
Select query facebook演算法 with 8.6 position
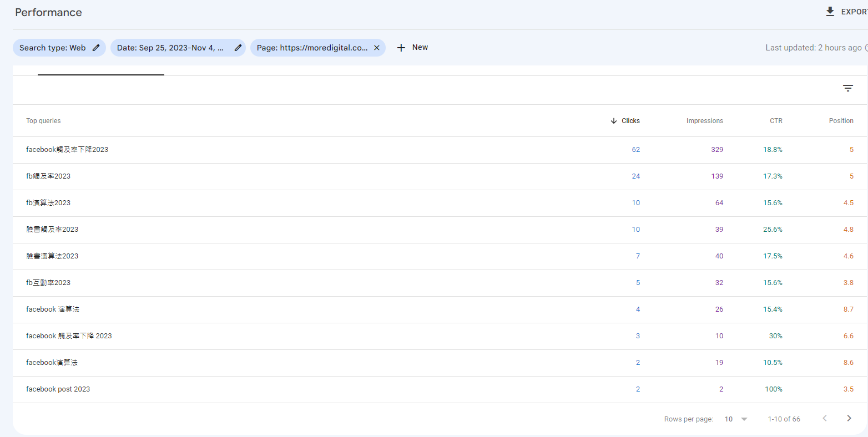pos(52,363)
